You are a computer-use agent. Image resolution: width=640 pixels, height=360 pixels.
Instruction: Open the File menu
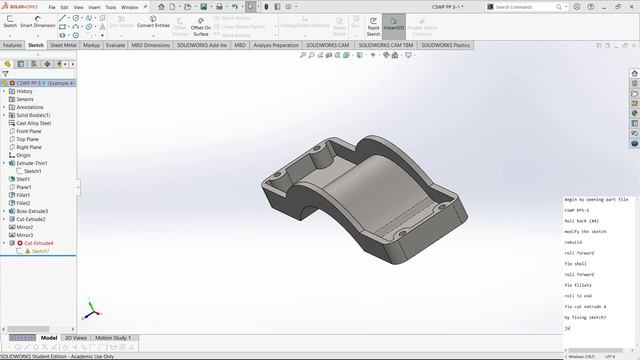point(52,7)
